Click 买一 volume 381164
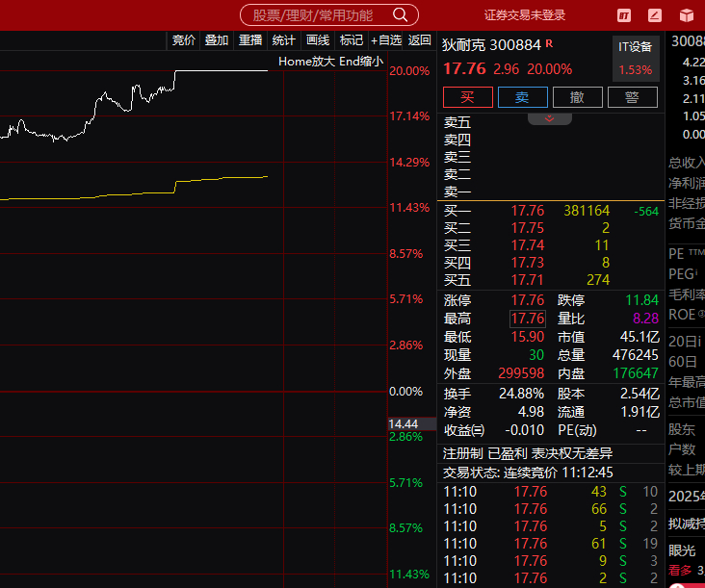 coord(587,211)
